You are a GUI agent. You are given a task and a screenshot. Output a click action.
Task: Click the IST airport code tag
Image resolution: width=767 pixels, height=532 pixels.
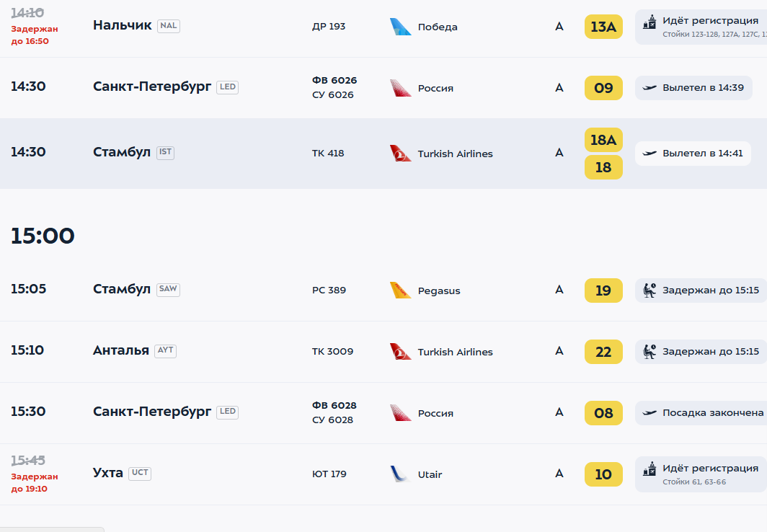[165, 153]
